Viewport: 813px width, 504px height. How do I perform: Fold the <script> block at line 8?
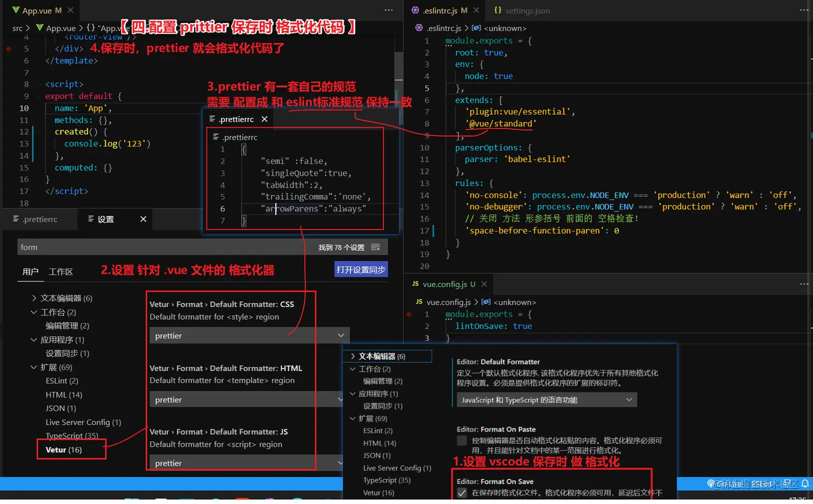[x=38, y=84]
